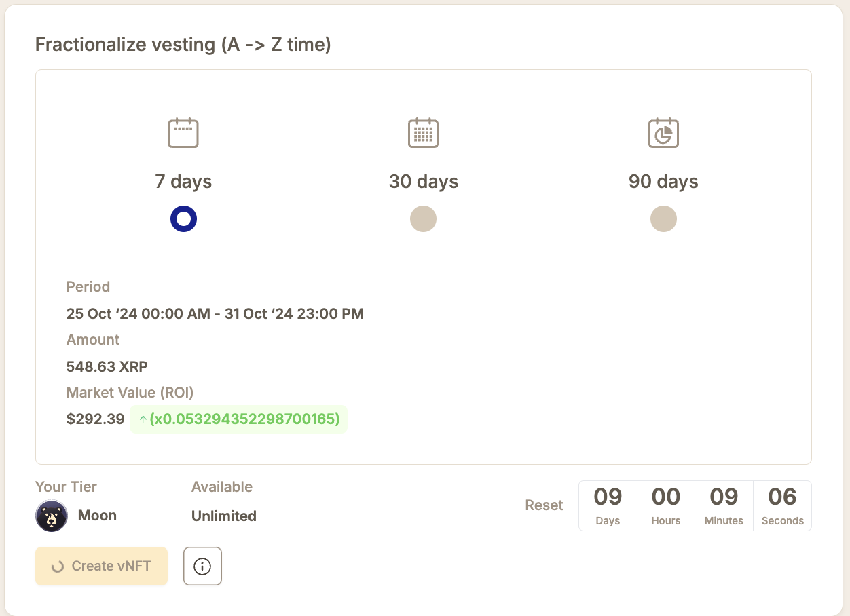Click the "30 days" text label
Viewport: 850px width, 616px height.
tap(423, 182)
